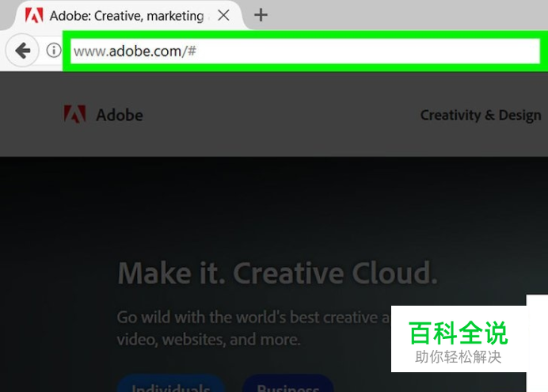Click the Business button
Viewport: 548px width, 392px height.
[287, 384]
